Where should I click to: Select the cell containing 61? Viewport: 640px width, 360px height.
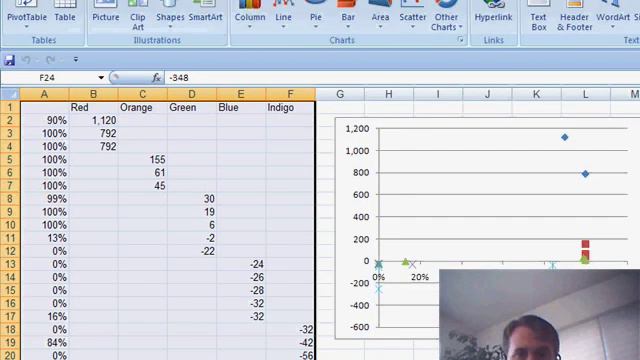142,173
